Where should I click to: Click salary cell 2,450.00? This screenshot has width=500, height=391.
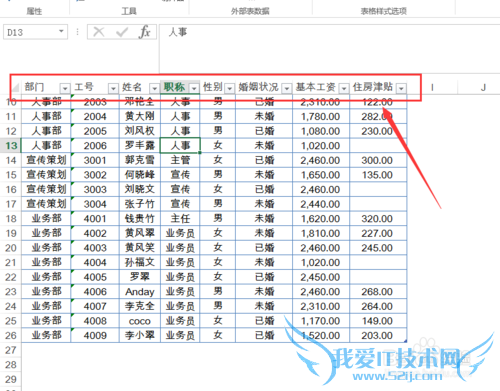321,277
